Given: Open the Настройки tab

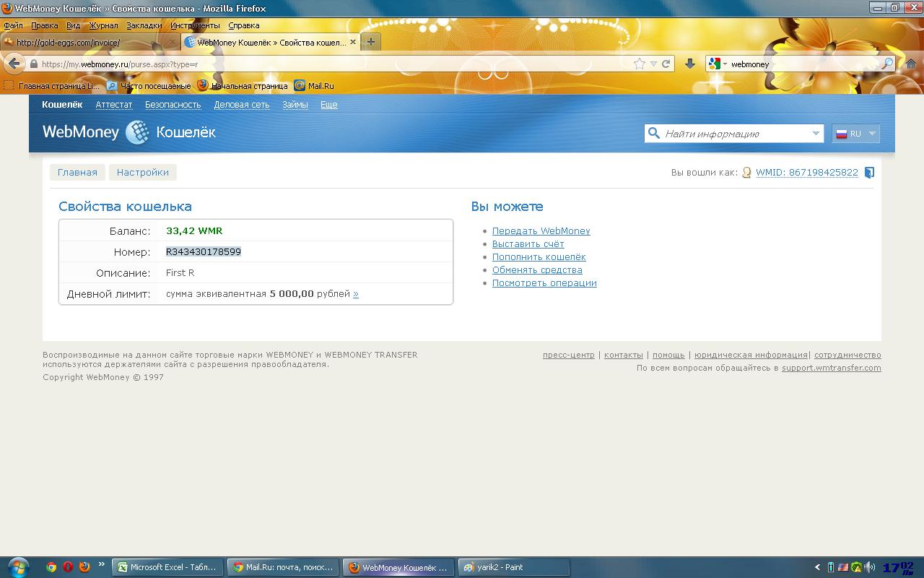Looking at the screenshot, I should 143,172.
